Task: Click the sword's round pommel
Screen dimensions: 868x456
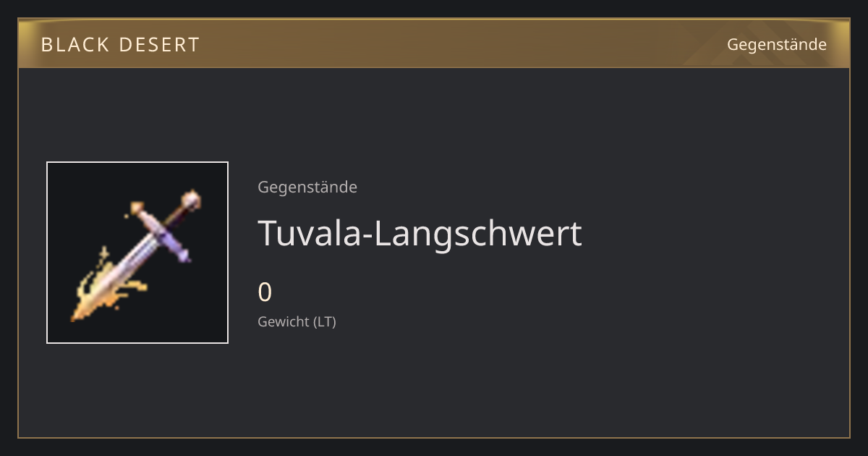Action: click(191, 199)
